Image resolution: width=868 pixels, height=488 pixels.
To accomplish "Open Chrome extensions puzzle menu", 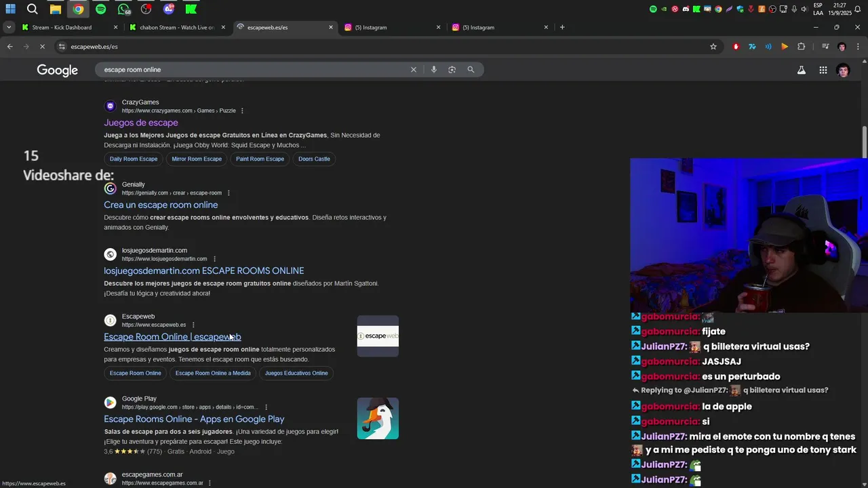I will click(x=801, y=47).
